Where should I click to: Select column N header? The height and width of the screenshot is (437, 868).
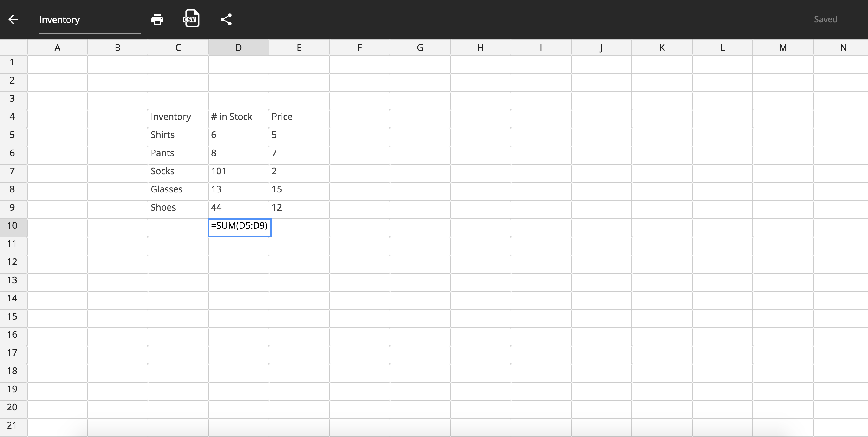coord(841,48)
